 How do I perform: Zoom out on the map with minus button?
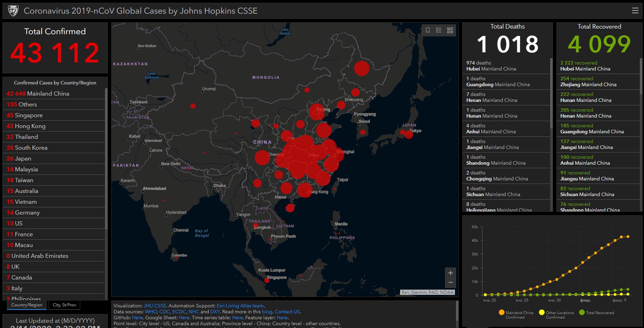[450, 282]
